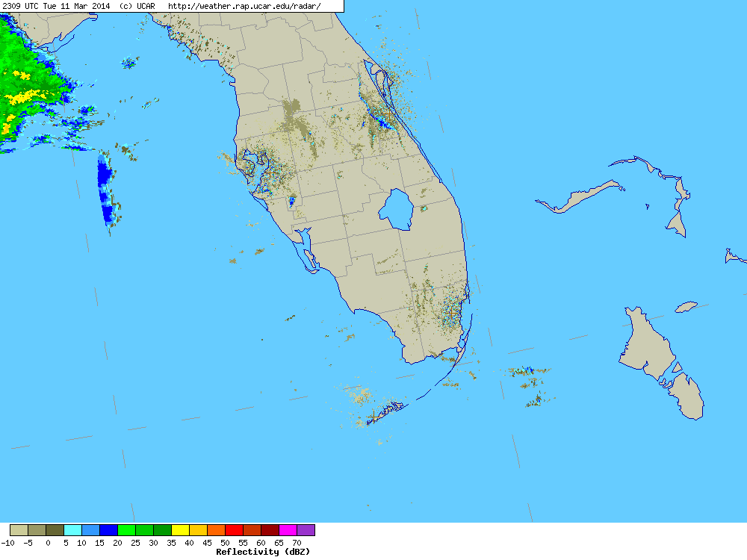747x560 pixels.
Task: Click the "Reflectivity (dBZ)" legend title
Action: tap(263, 552)
